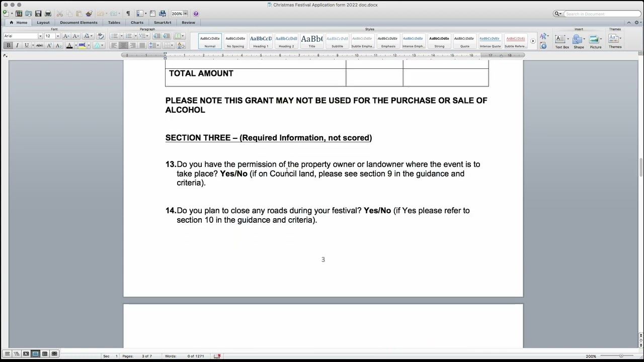This screenshot has width=644, height=362.
Task: Toggle Print Layout view in status bar
Action: tap(35, 354)
